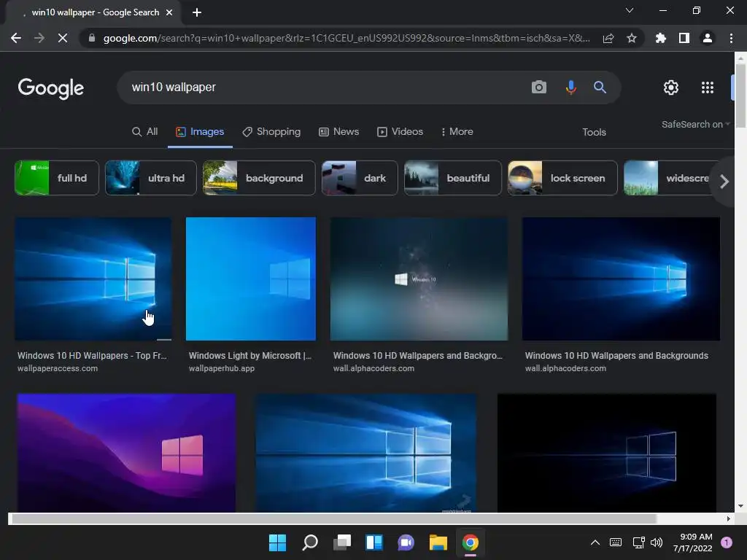Screen dimensions: 747x560
Task: Select the full hd filter chip
Action: [x=57, y=178]
